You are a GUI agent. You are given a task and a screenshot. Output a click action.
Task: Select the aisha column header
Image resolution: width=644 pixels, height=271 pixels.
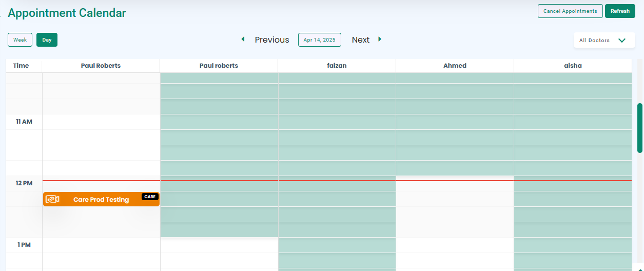[573, 66]
